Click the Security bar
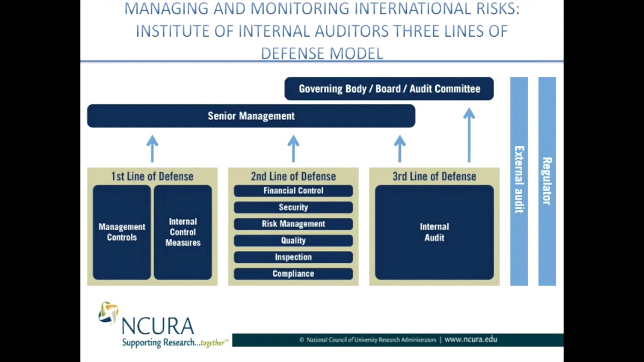 tap(293, 207)
